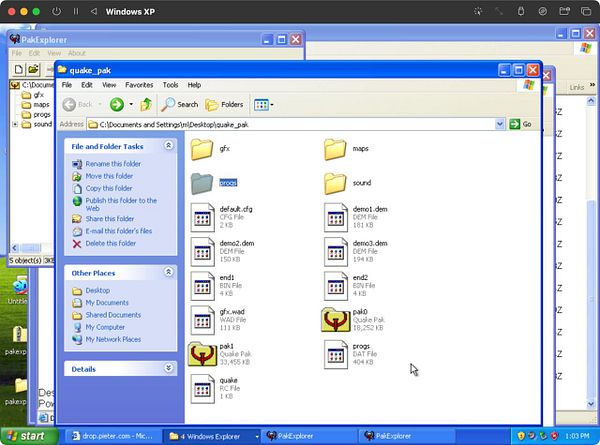Click the Windows Start button
600x445 pixels.
[x=30, y=436]
